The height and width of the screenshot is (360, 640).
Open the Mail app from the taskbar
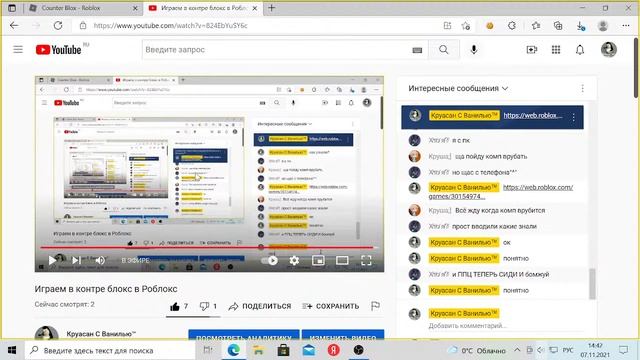click(x=309, y=350)
